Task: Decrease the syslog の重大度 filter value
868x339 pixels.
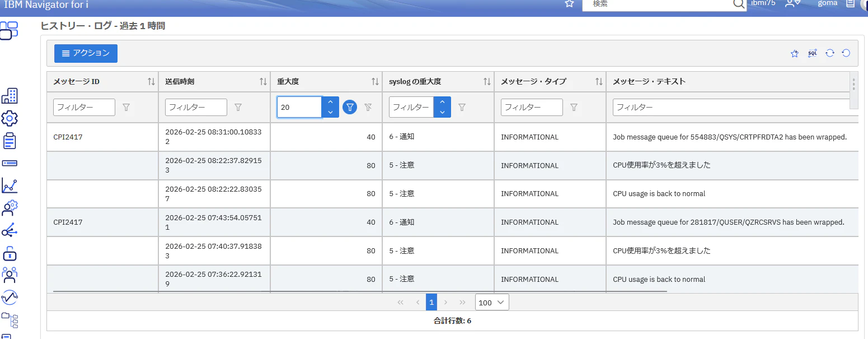Action: click(x=442, y=112)
